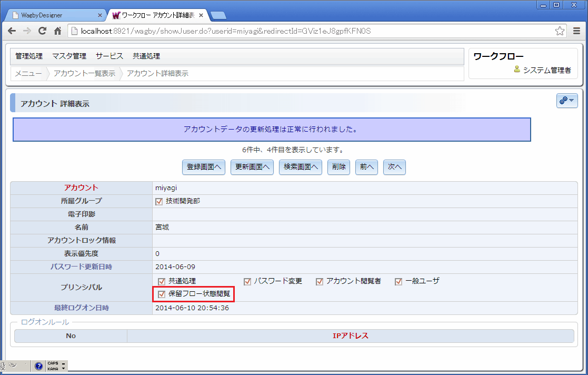Open the サービス menu

109,56
